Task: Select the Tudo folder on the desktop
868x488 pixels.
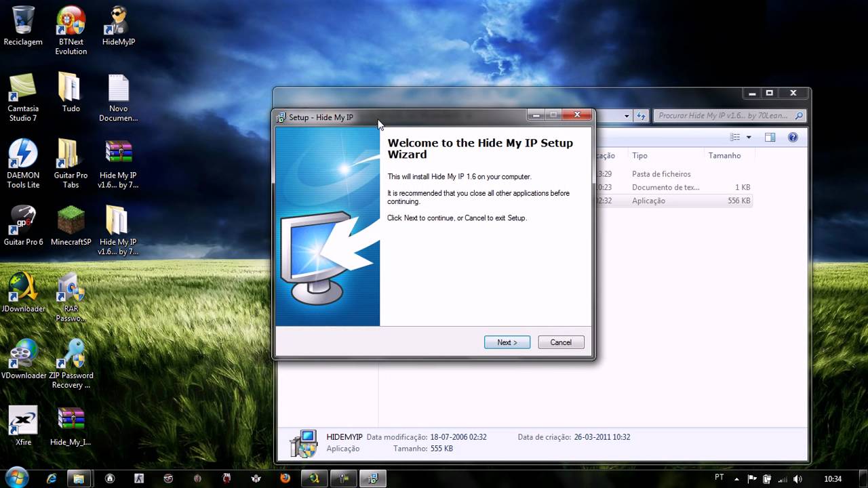Action: 71,93
